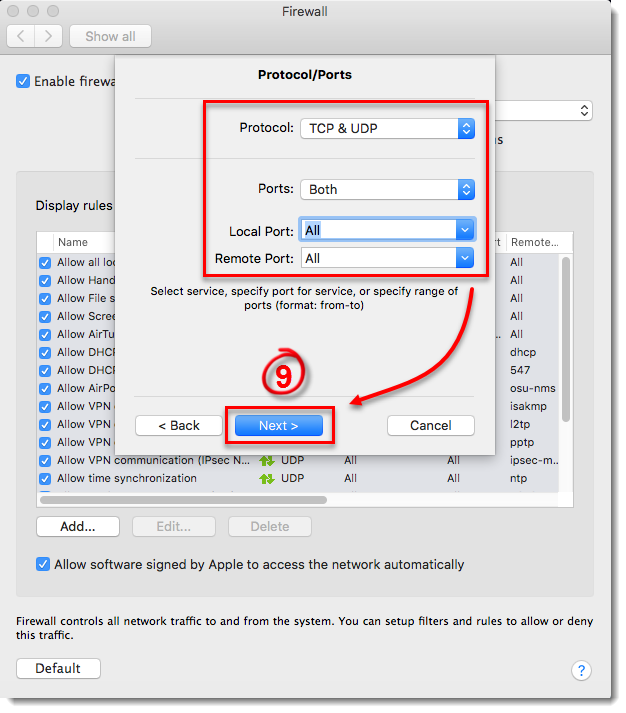Click the forward arrow navigation icon
Image resolution: width=626 pixels, height=713 pixels.
coord(48,36)
